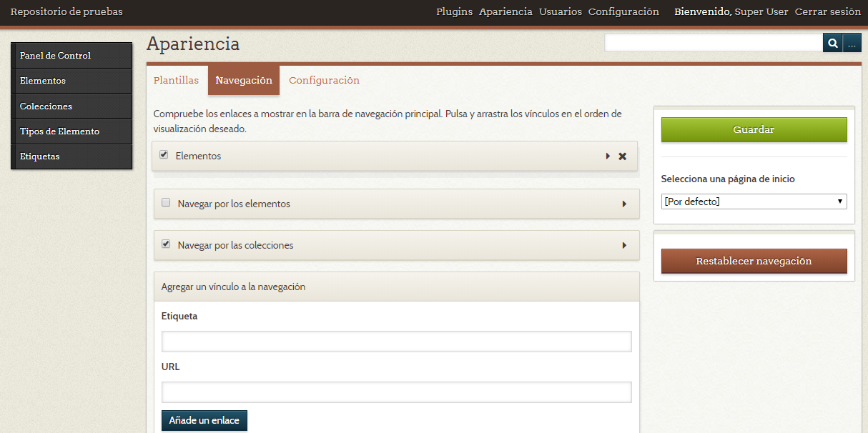This screenshot has height=433, width=868.
Task: Open the Plugins menu
Action: [454, 11]
